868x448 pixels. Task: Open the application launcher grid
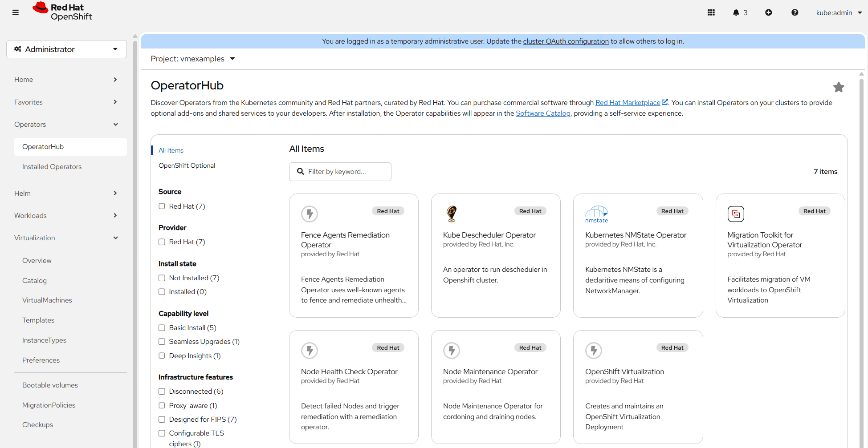[x=711, y=12]
